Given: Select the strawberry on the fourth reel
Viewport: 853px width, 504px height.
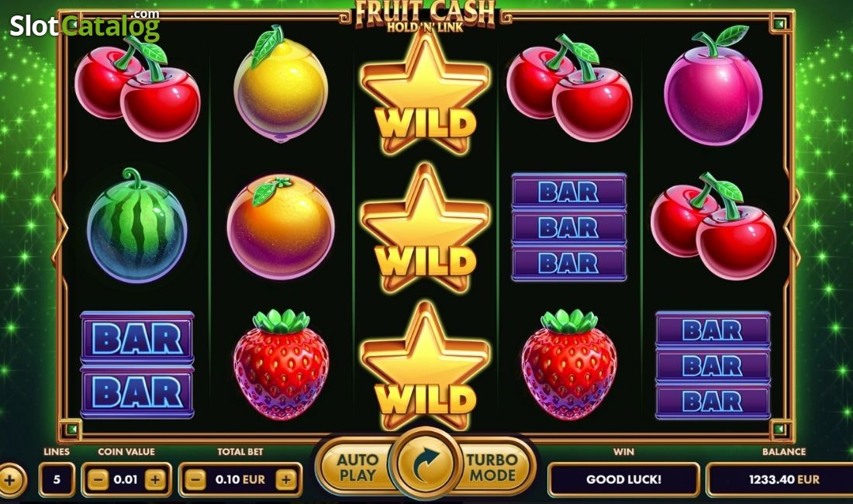Looking at the screenshot, I should (x=569, y=364).
